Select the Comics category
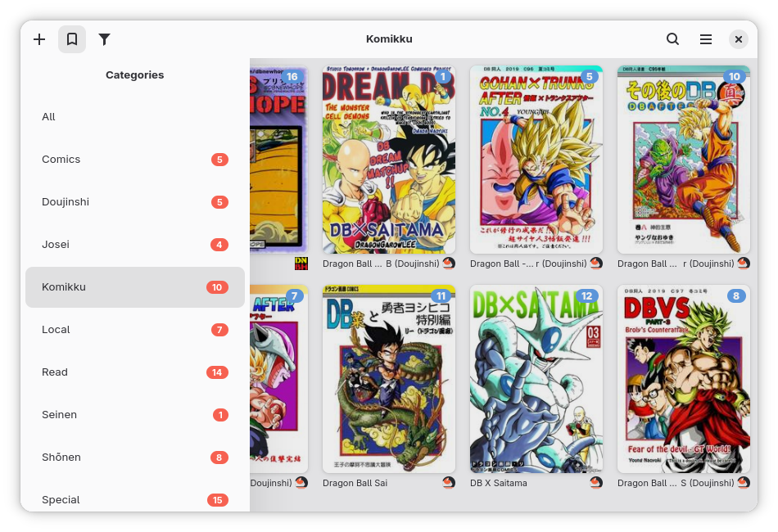This screenshot has width=778, height=532. click(135, 160)
